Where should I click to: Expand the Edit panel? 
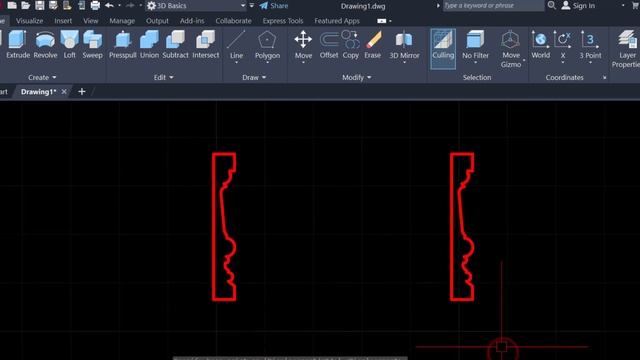pyautogui.click(x=163, y=77)
